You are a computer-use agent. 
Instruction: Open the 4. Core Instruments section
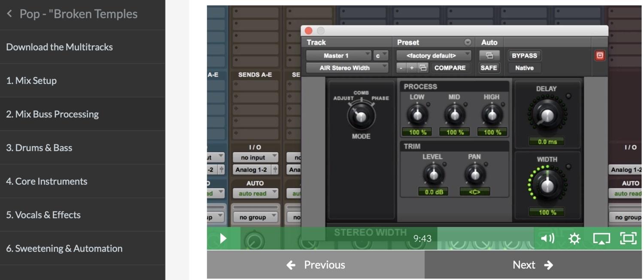[82, 181]
